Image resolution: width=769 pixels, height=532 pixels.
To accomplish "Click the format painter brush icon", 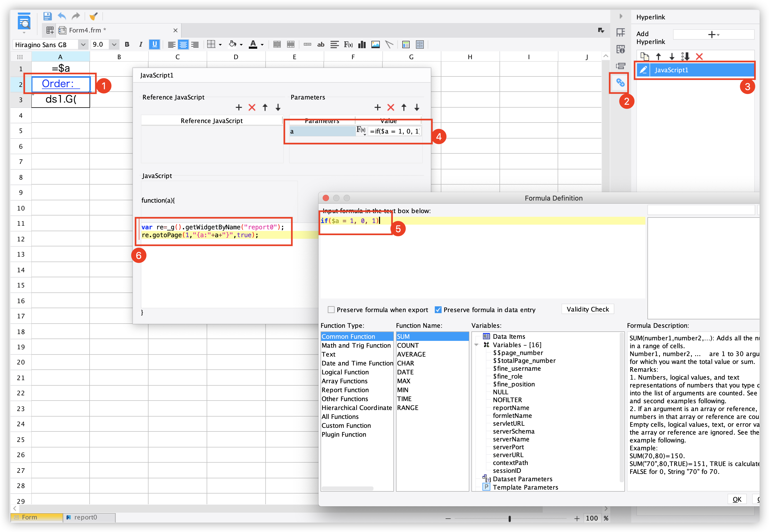I will (x=94, y=16).
